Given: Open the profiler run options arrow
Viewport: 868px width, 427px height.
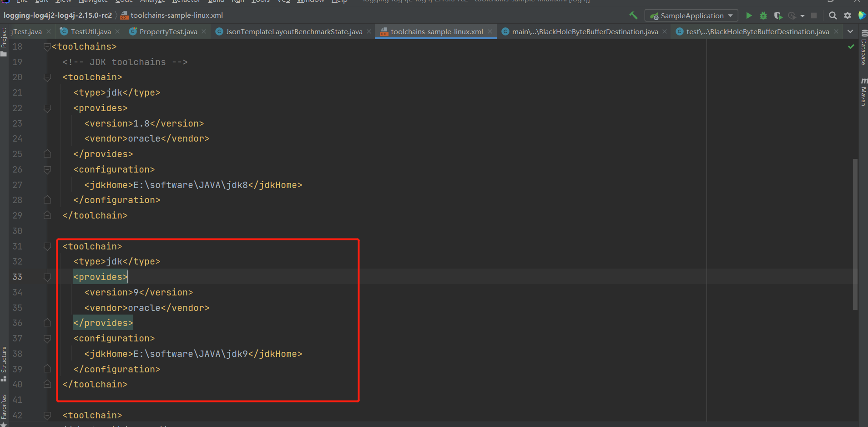Looking at the screenshot, I should [x=802, y=16].
